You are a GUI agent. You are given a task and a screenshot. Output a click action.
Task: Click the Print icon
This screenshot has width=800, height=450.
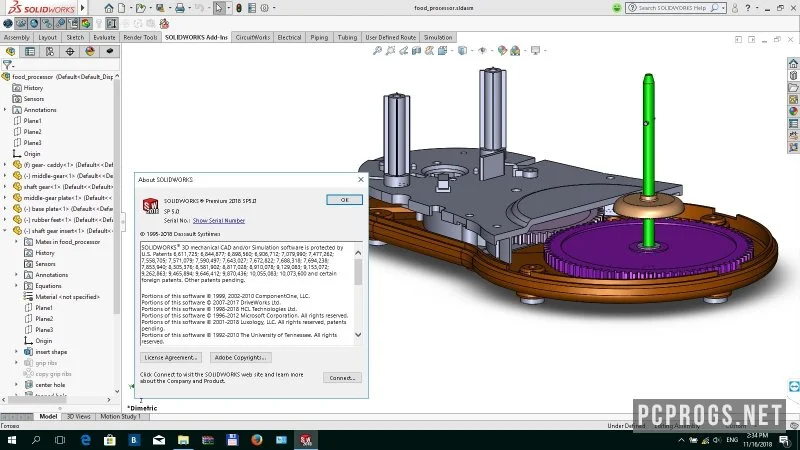[x=180, y=8]
